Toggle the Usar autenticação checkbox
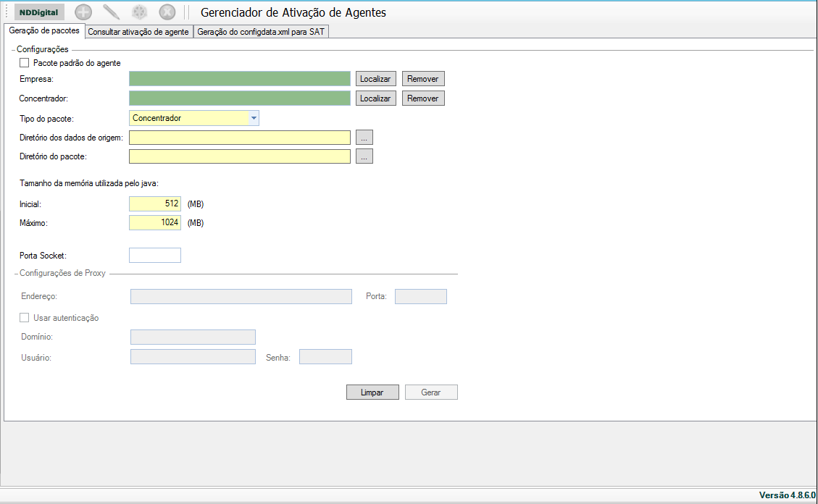Screen dimensions: 818x504 (x=25, y=318)
